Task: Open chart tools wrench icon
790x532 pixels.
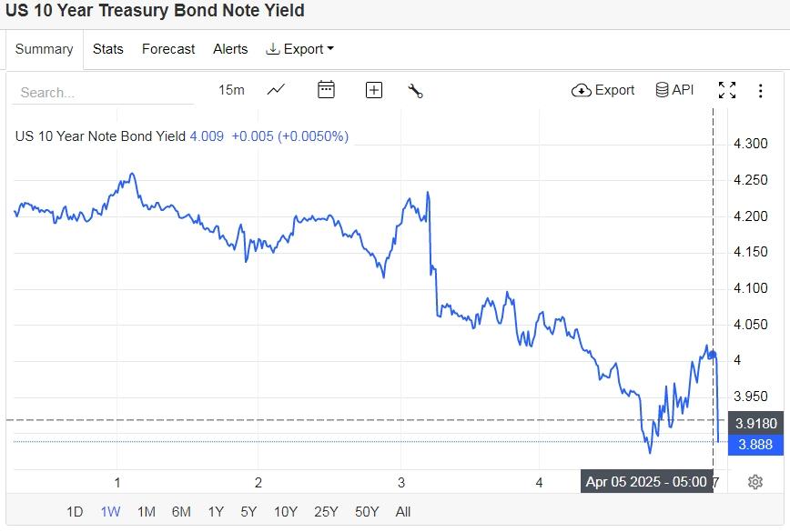Action: coord(416,90)
